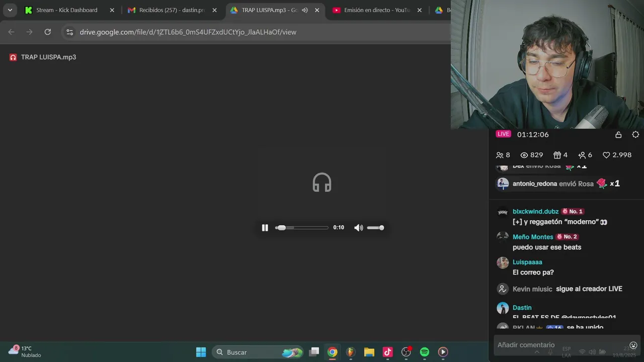Open antonio_redona's profile from gift notice

coord(534,184)
